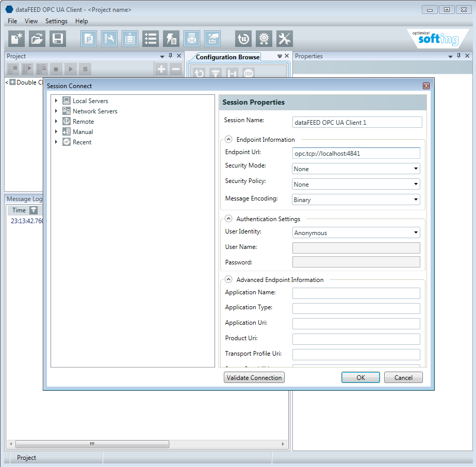Open the File menu

pyautogui.click(x=12, y=21)
